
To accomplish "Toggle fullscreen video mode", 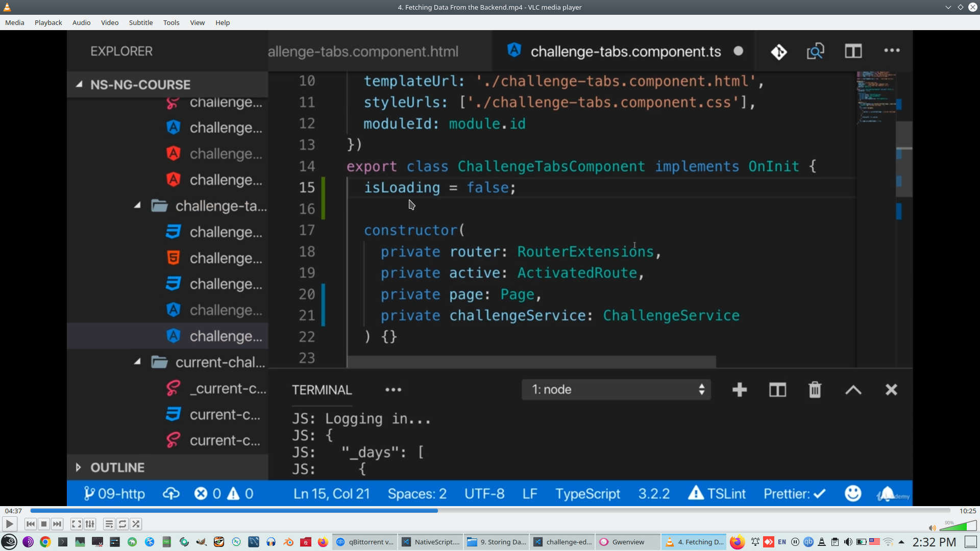I will [77, 524].
